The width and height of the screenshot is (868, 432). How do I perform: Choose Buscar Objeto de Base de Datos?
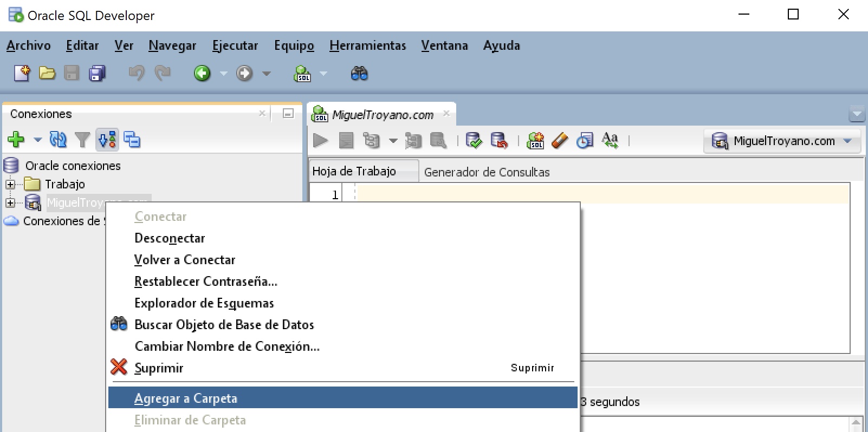pyautogui.click(x=344, y=325)
